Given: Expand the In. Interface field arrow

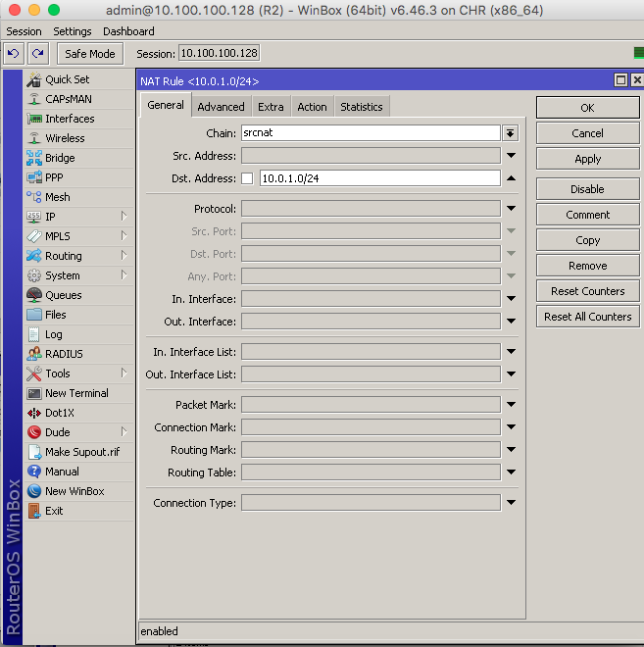Looking at the screenshot, I should coord(511,298).
